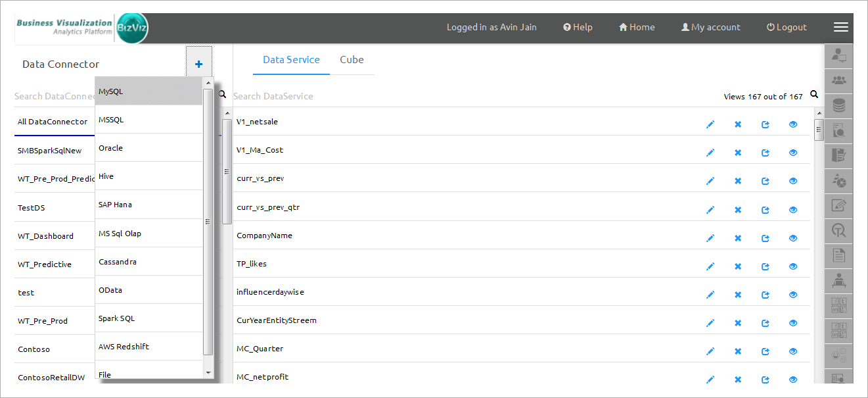Select the SMBSparkSqlNew connector
Image resolution: width=868 pixels, height=398 pixels.
click(x=50, y=151)
